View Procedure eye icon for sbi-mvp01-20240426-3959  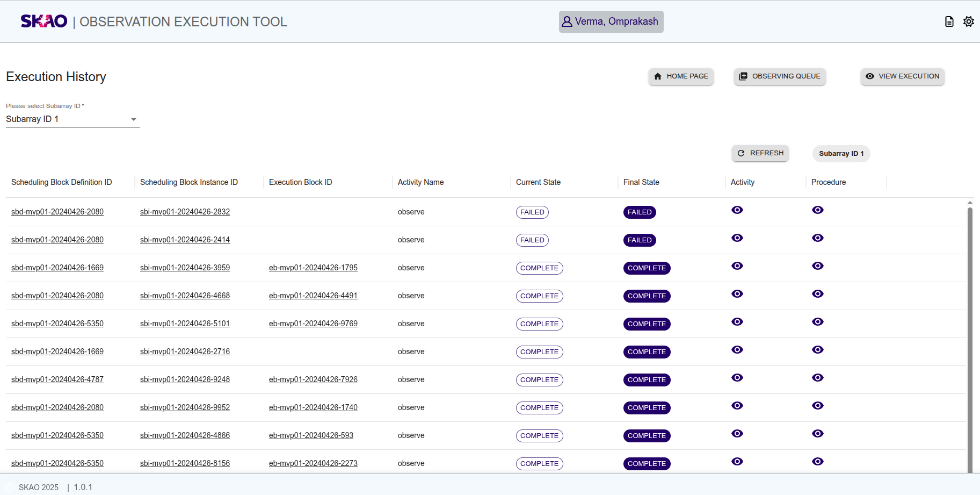tap(818, 266)
